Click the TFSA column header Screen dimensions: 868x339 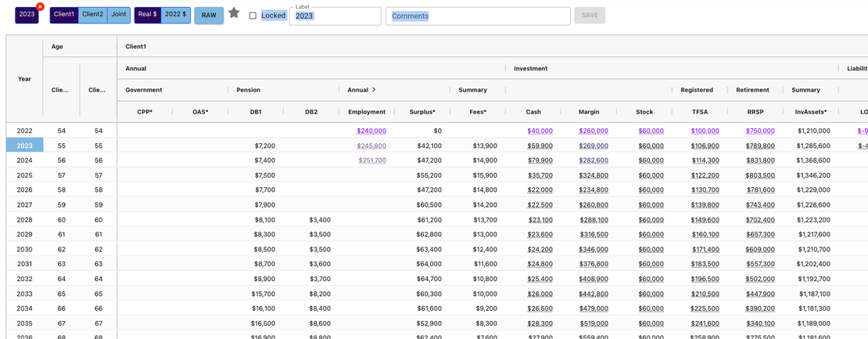point(699,112)
